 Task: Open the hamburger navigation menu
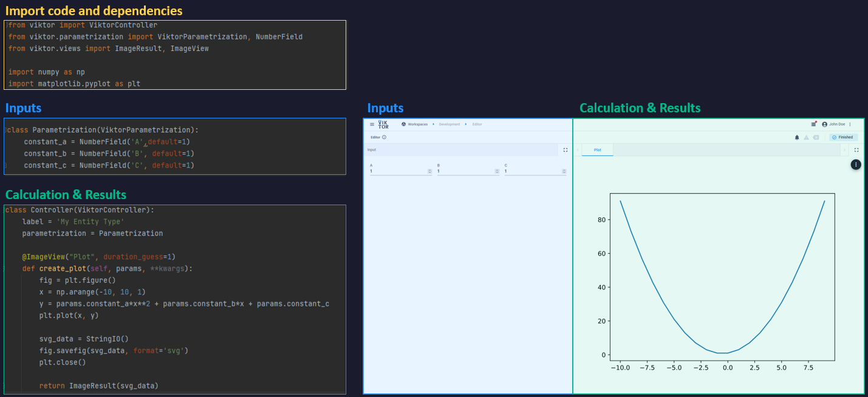pos(372,124)
